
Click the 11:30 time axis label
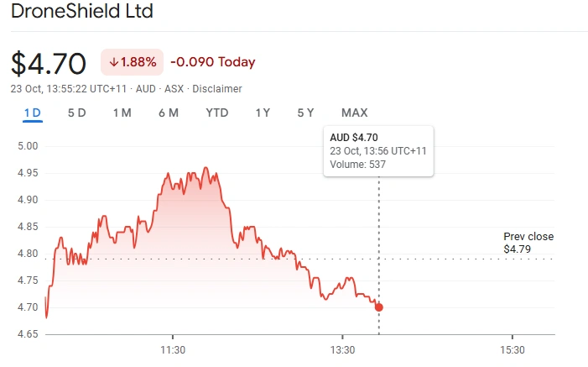(173, 349)
